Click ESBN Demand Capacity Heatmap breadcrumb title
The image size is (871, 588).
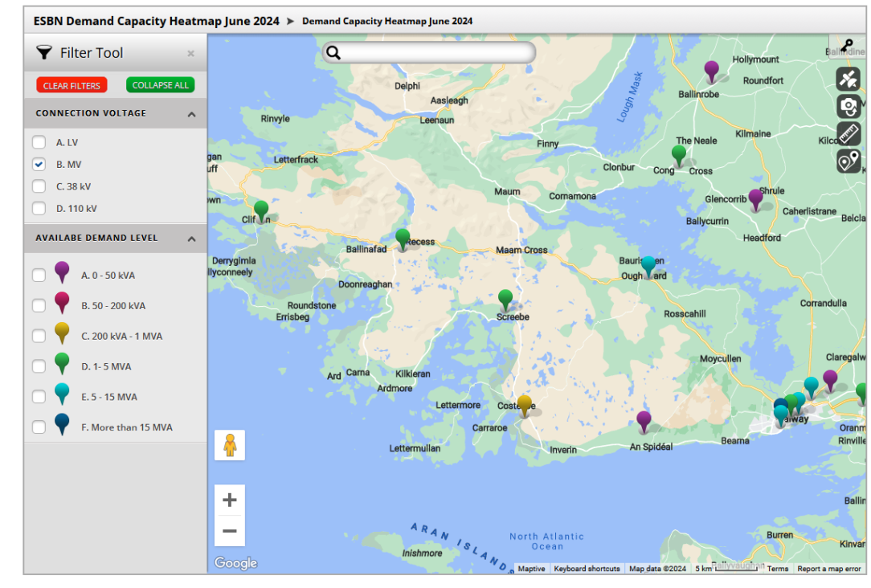(156, 21)
